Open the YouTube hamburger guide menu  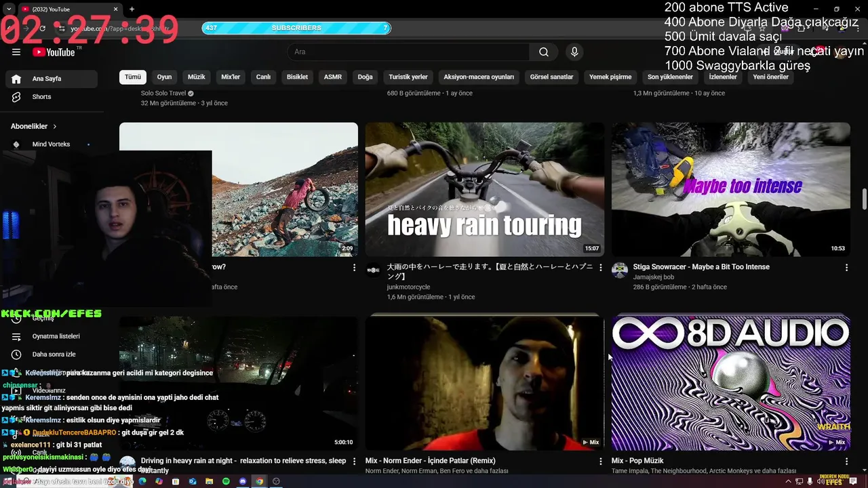16,52
